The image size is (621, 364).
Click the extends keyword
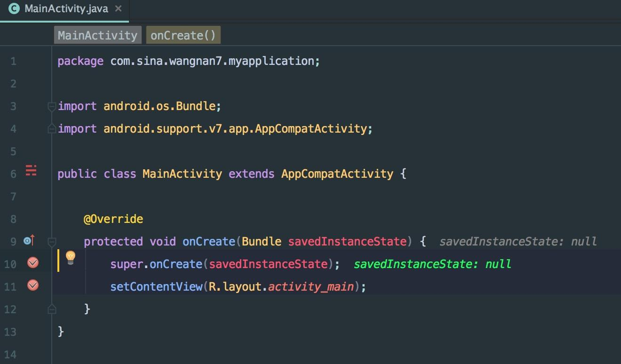252,174
